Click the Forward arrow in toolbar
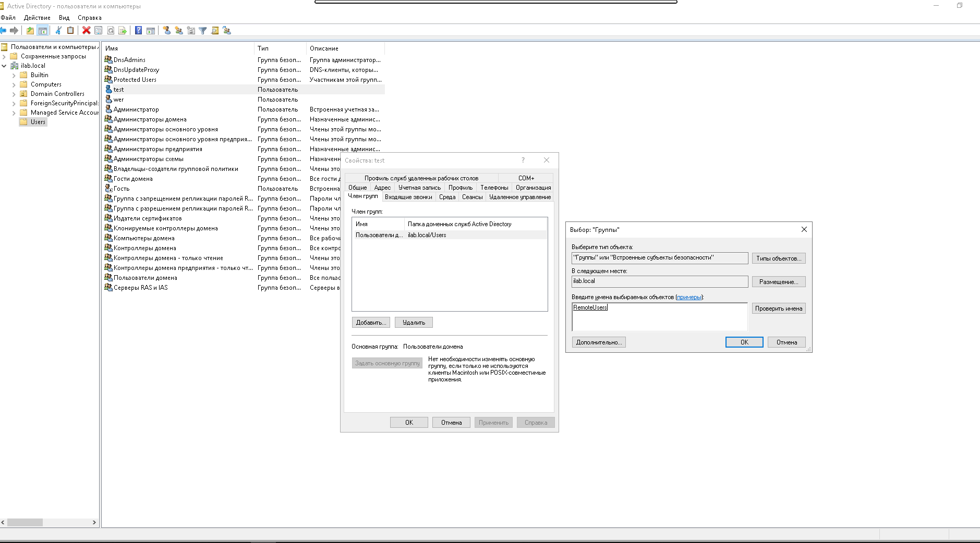Viewport: 980px width, 543px height. [14, 31]
